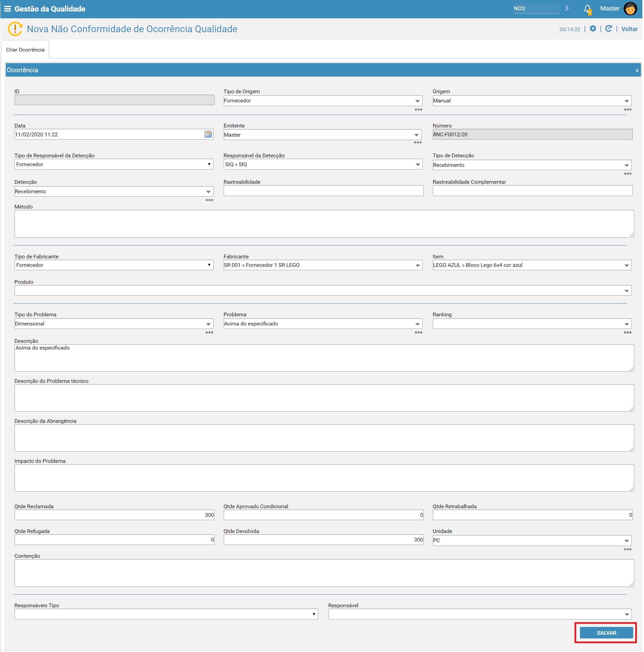This screenshot has height=652, width=644.
Task: Open the Item dropdown LEGO AZUL
Action: pyautogui.click(x=532, y=265)
